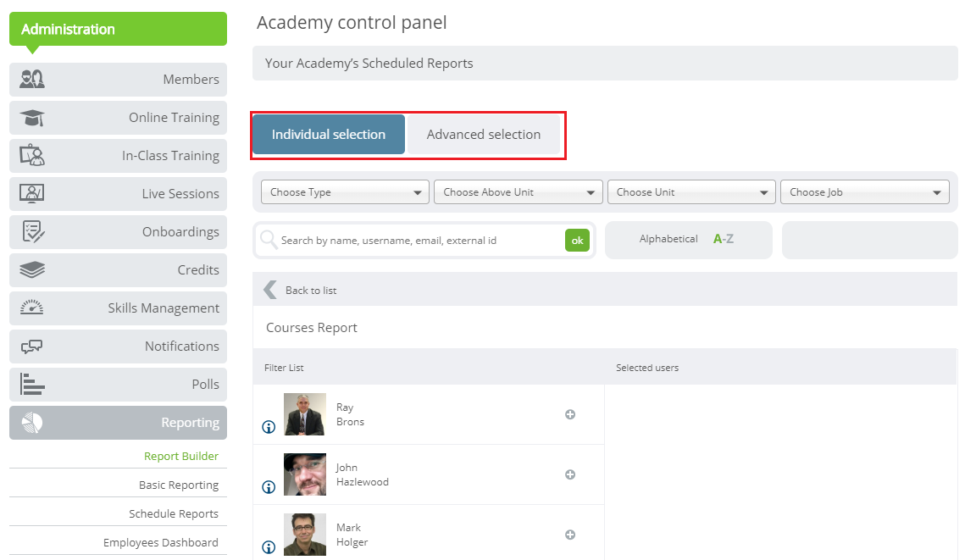Screen dimensions: 965x560
Task: Open the Choose Job dropdown
Action: click(864, 192)
